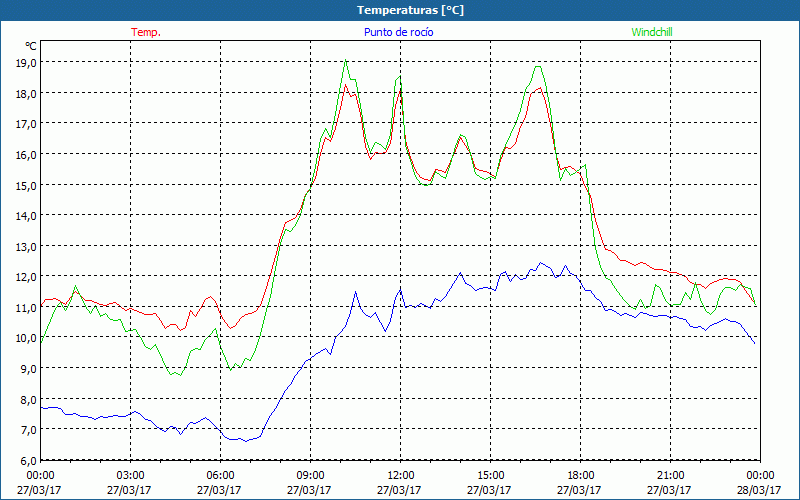
Task: Click the °C unit label on axis
Action: [x=31, y=46]
